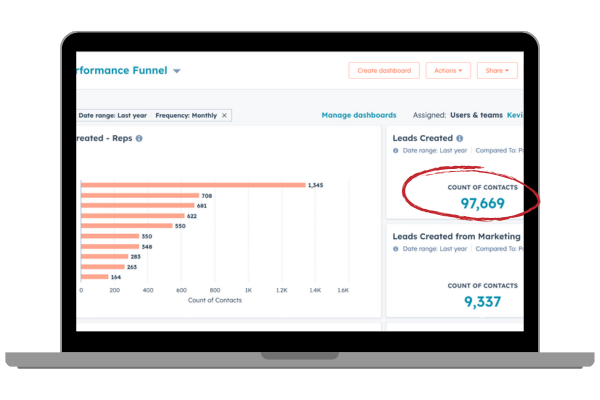The image size is (600, 400).
Task: Click the bar labeled 622
Action: (x=133, y=216)
